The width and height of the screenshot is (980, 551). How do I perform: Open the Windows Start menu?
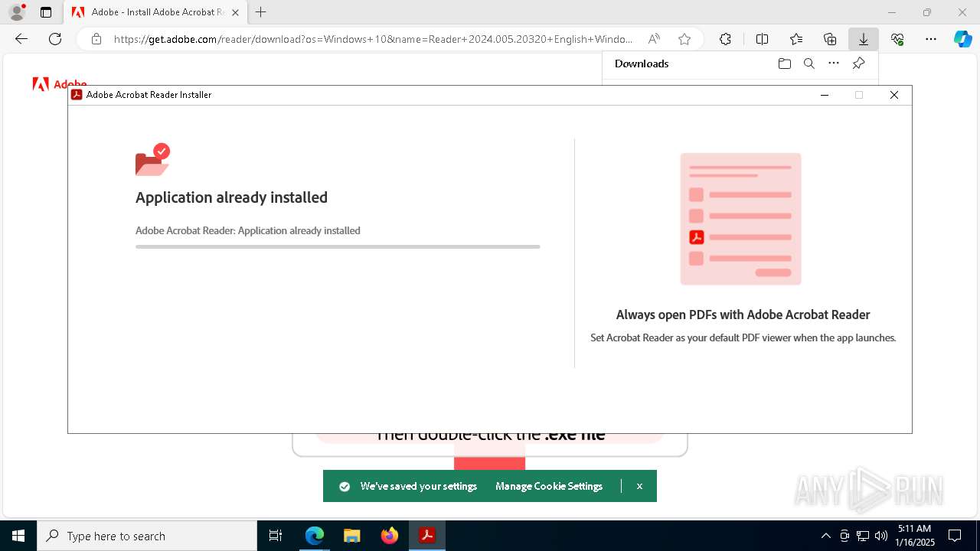pyautogui.click(x=18, y=536)
